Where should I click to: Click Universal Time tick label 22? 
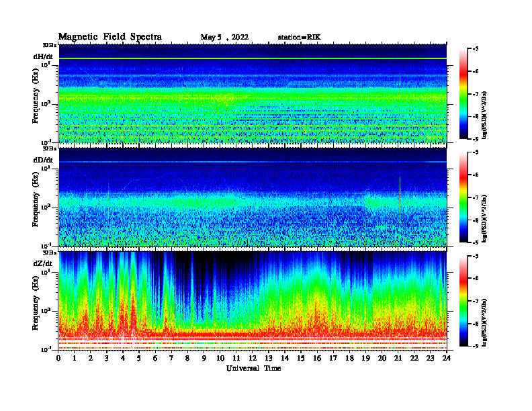tap(414, 358)
